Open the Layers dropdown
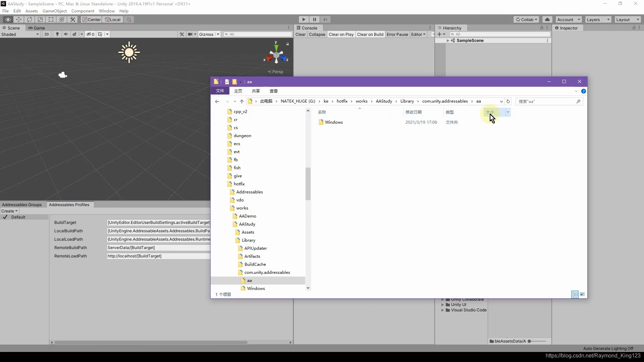644x362 pixels. pos(598,19)
